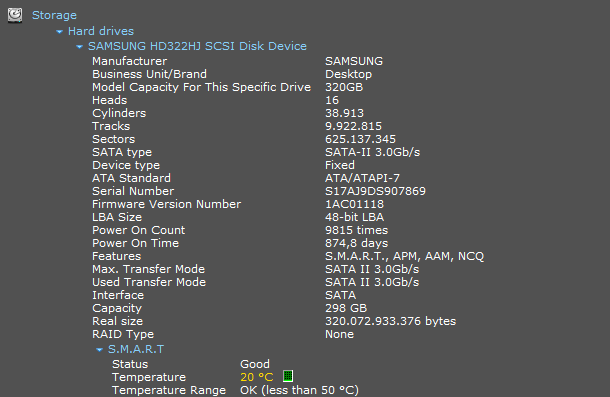Select the Heads value 16

[332, 100]
